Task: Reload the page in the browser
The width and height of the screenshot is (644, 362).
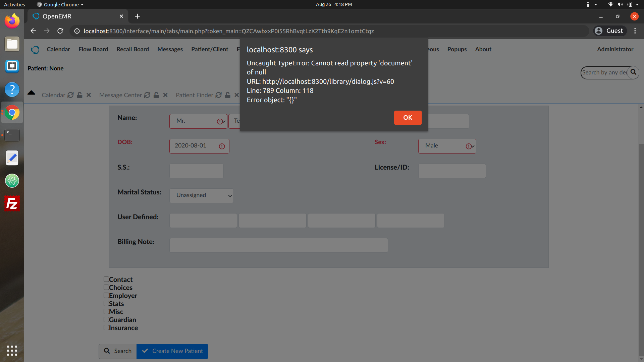Action: click(x=60, y=31)
